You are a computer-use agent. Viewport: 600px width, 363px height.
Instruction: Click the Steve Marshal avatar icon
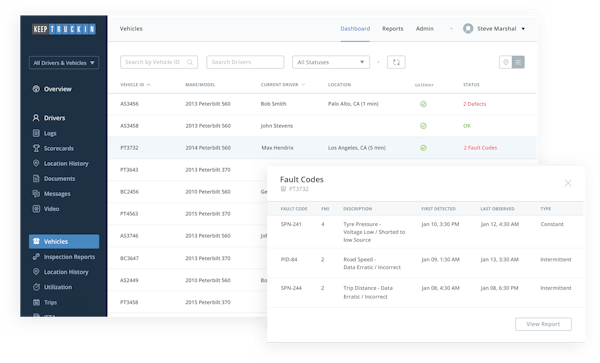[x=468, y=29]
